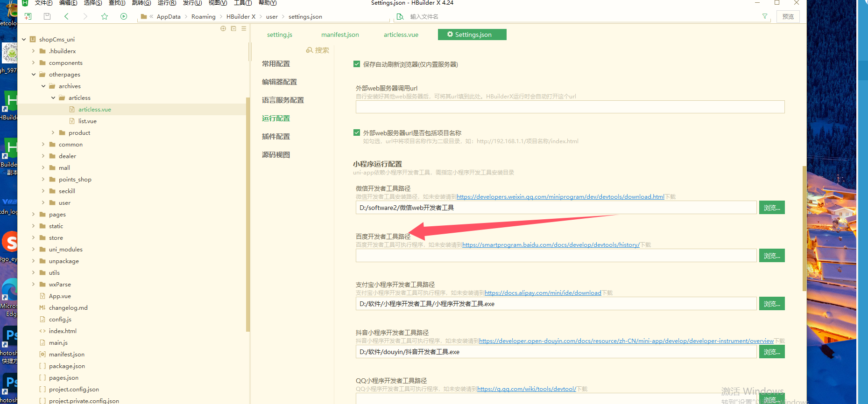The width and height of the screenshot is (868, 404).
Task: Go back with the left arrow icon
Action: (x=66, y=16)
